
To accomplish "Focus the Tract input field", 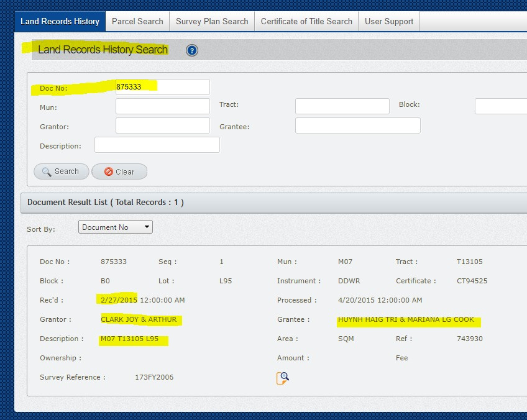I will pos(342,106).
